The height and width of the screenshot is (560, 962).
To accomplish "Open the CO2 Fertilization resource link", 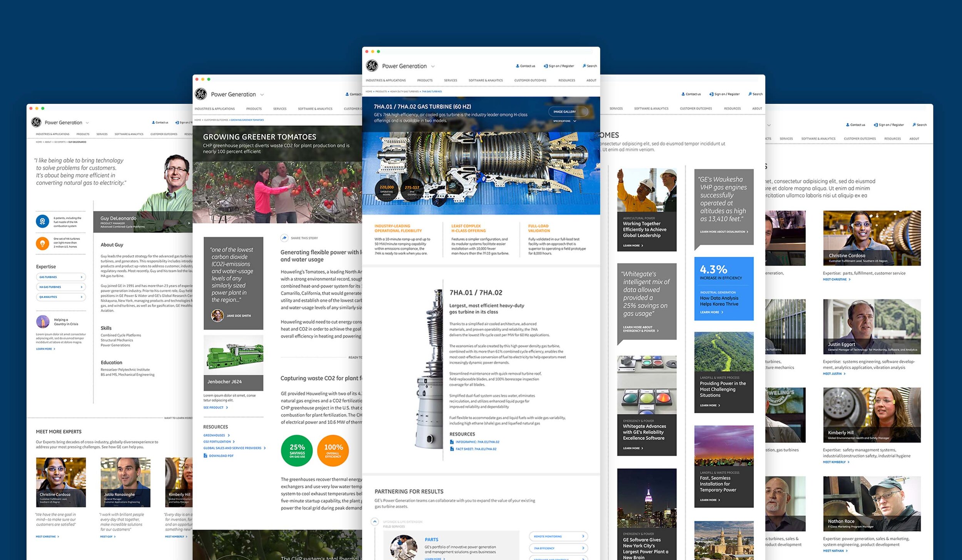I will 219,442.
